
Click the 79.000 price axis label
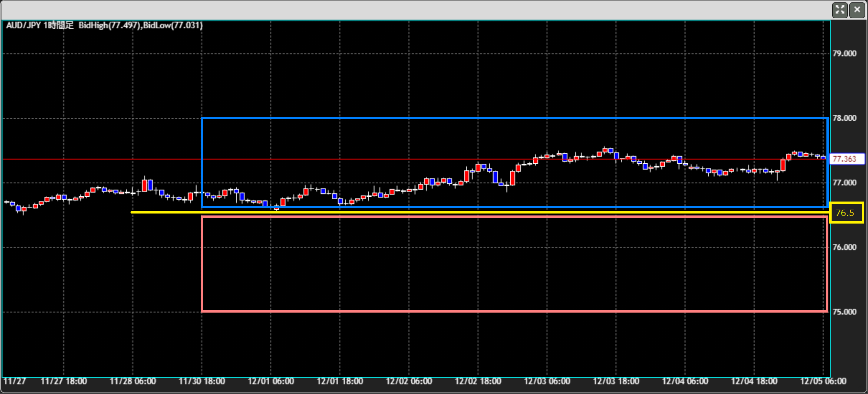pyautogui.click(x=844, y=54)
